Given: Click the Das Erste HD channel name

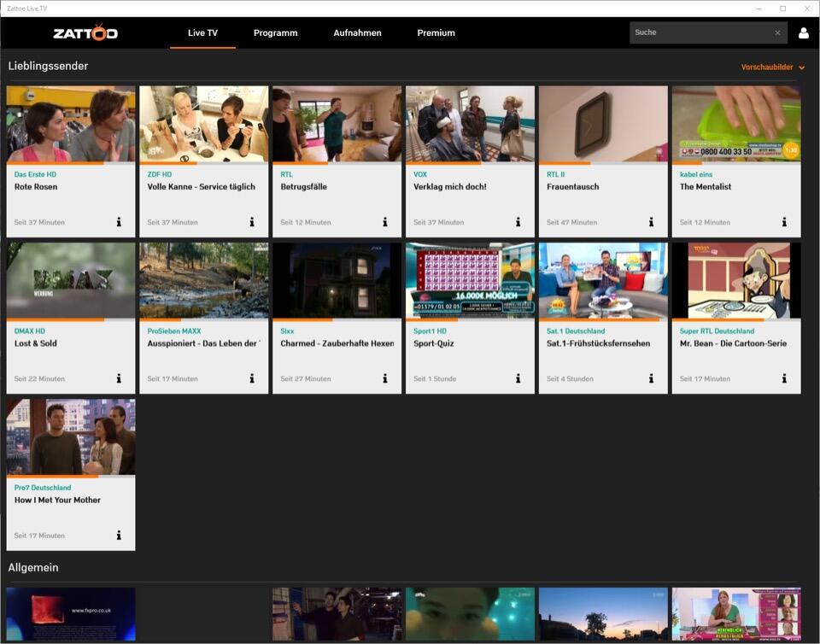Looking at the screenshot, I should coord(35,174).
